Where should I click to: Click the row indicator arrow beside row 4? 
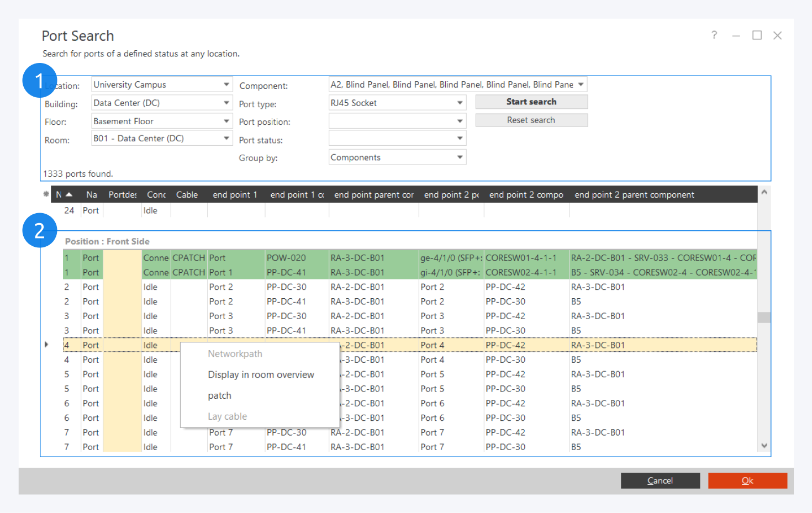46,345
